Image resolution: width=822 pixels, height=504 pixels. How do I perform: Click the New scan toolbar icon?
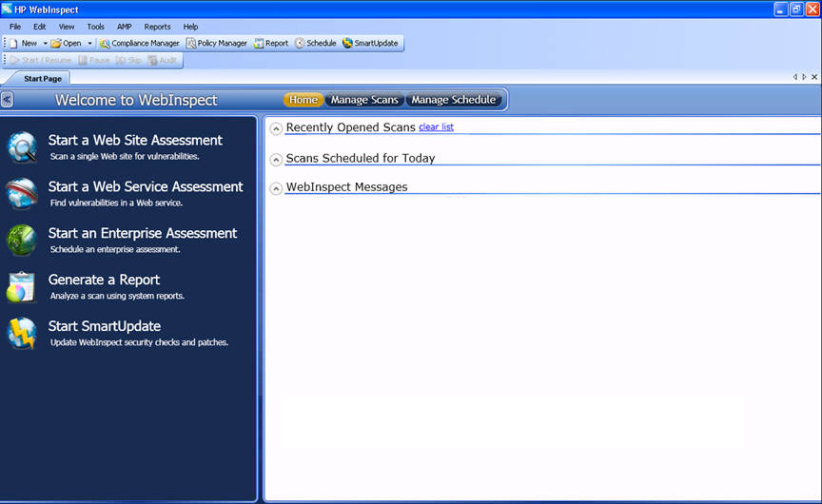(14, 44)
